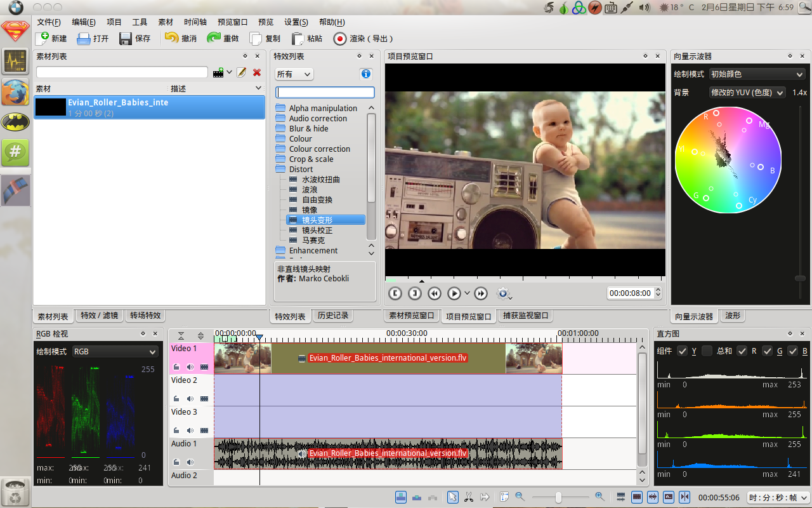
Task: Open the 所有 effect filter dropdown
Action: click(x=294, y=74)
